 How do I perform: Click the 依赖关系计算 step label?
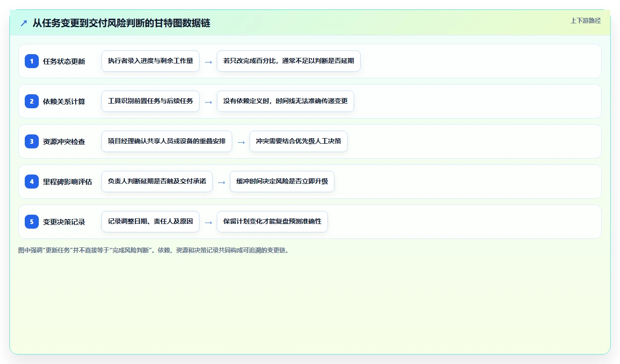coord(64,101)
